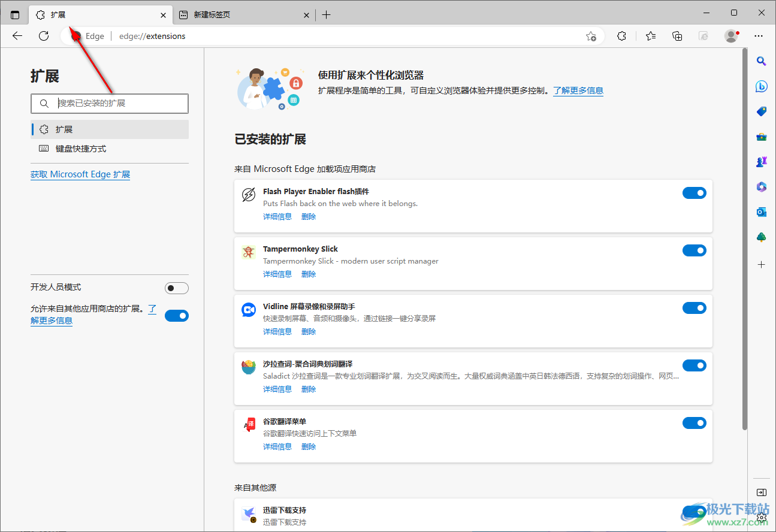
Task: Disable the Flash Player Enabler extension
Action: 695,193
